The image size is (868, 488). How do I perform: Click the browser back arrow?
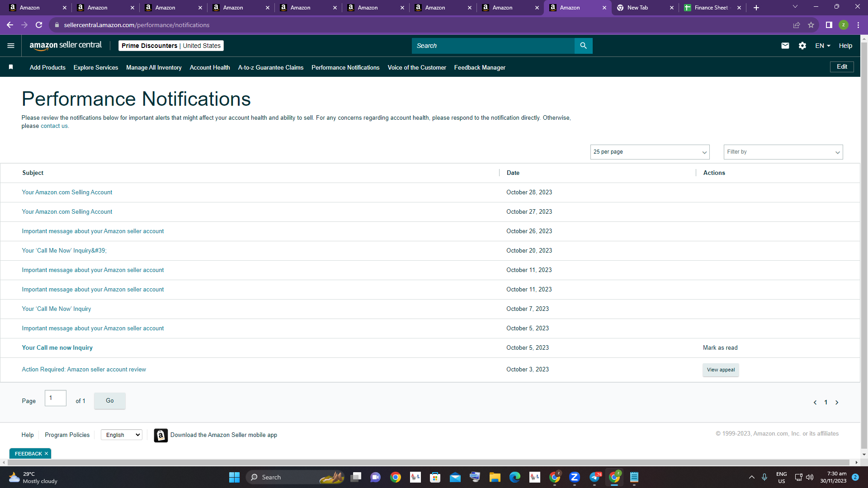(10, 25)
